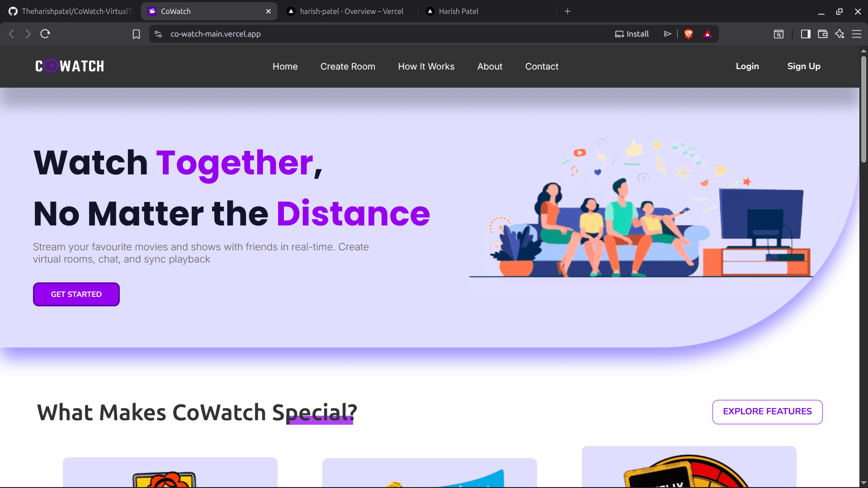Click the send/share page icon
The height and width of the screenshot is (488, 868).
[667, 34]
